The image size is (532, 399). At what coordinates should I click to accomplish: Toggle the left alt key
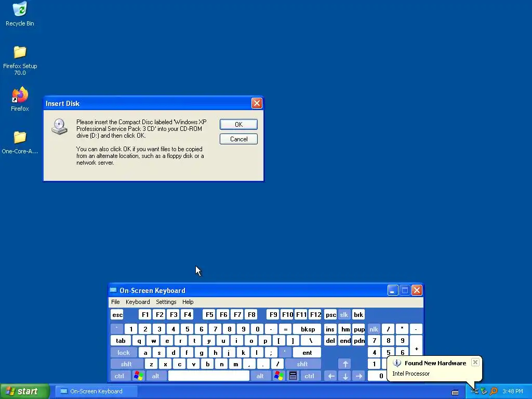156,376
